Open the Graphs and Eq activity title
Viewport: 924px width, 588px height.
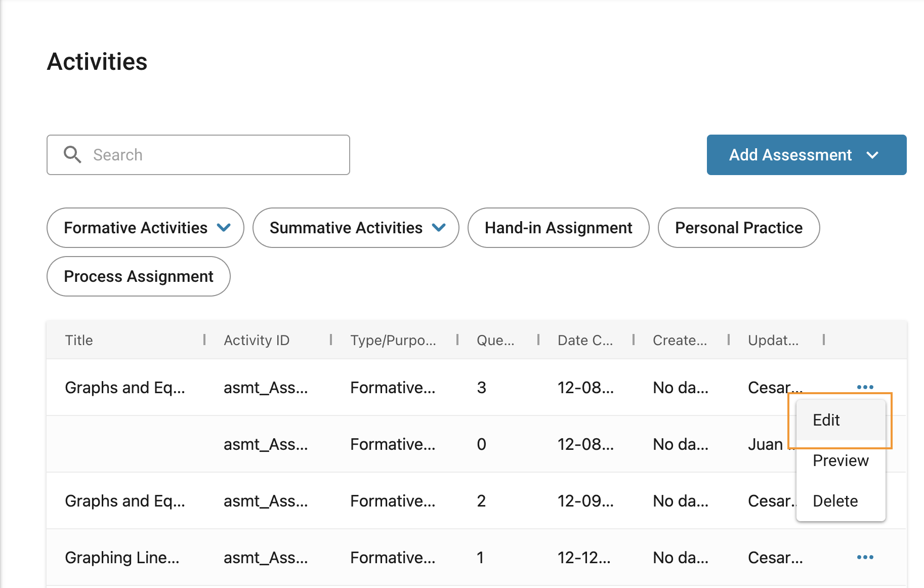point(125,387)
